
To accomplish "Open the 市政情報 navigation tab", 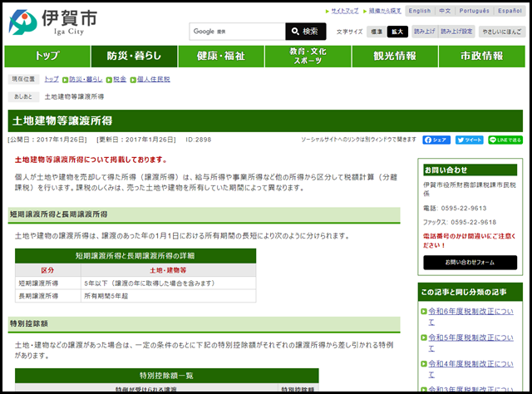I will click(481, 57).
